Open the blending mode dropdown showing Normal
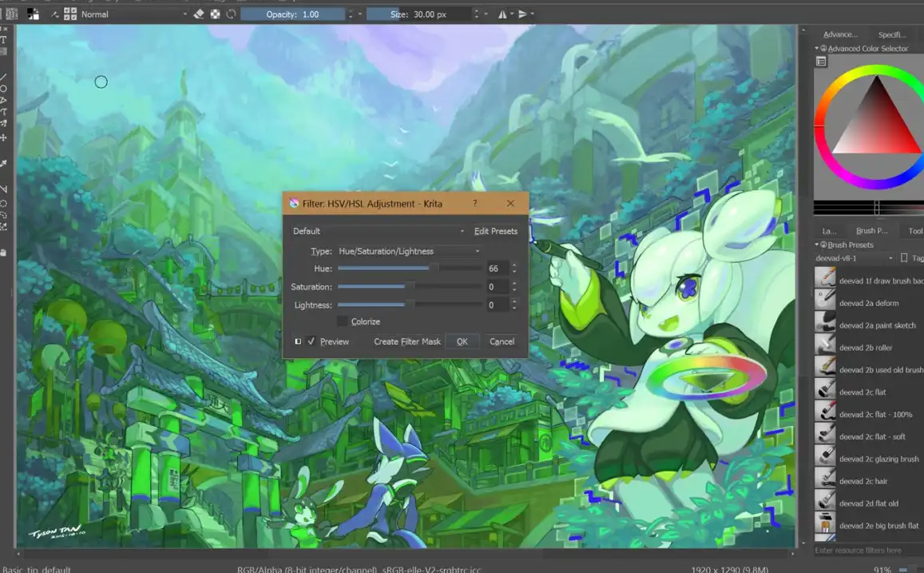 [x=133, y=14]
